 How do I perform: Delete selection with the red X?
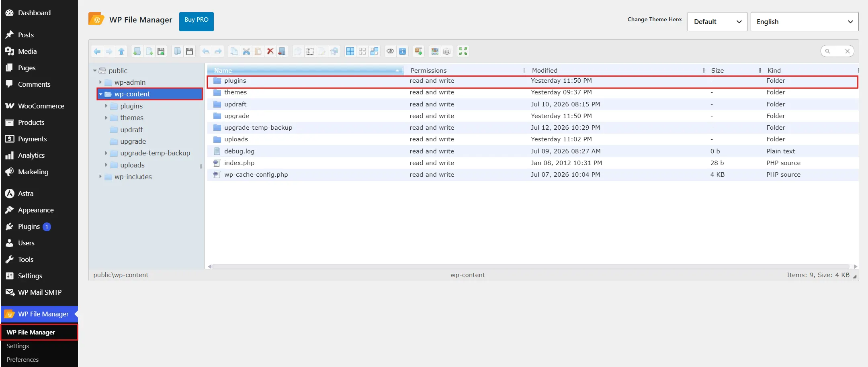[270, 51]
